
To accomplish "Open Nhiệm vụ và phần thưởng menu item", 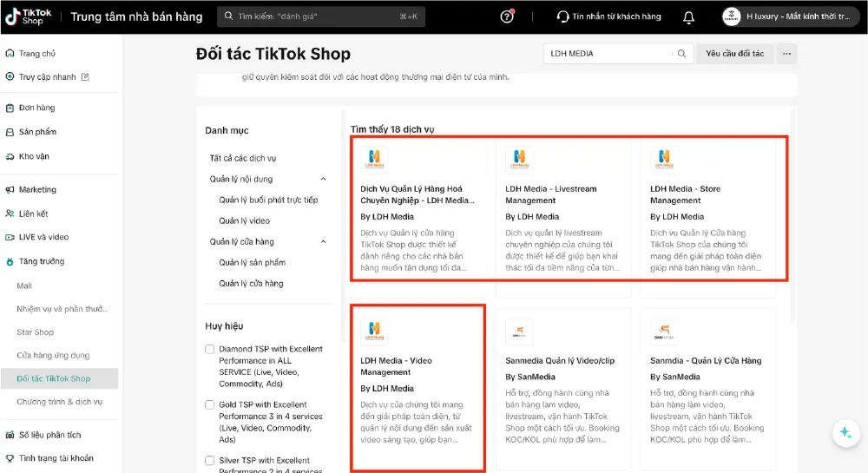I will click(x=62, y=309).
